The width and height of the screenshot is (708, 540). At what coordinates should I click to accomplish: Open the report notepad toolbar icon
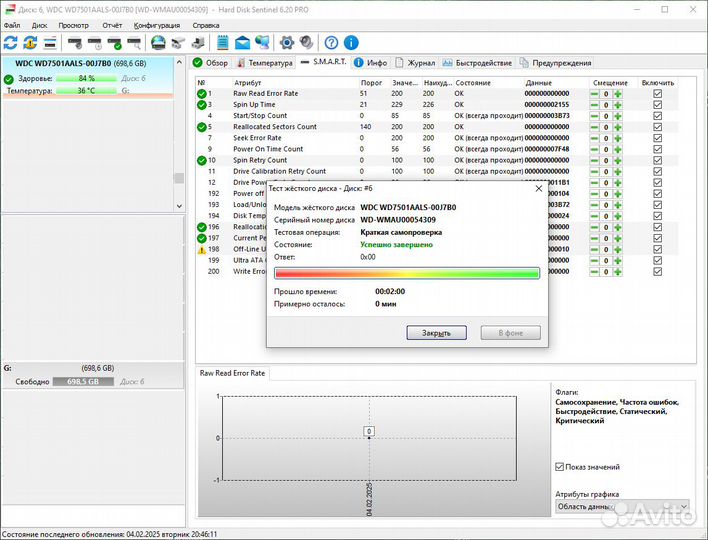(221, 43)
